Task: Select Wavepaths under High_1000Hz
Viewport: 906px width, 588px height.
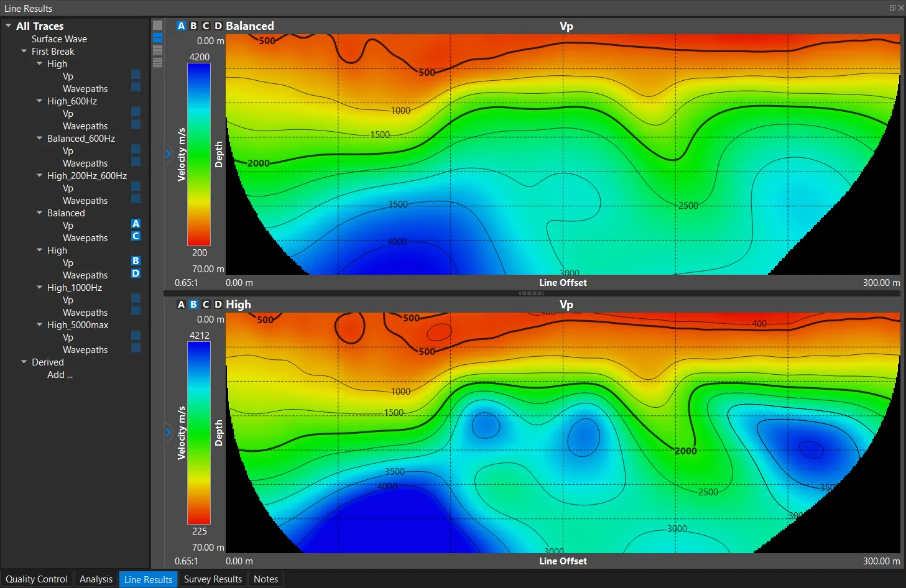Action: coord(85,312)
